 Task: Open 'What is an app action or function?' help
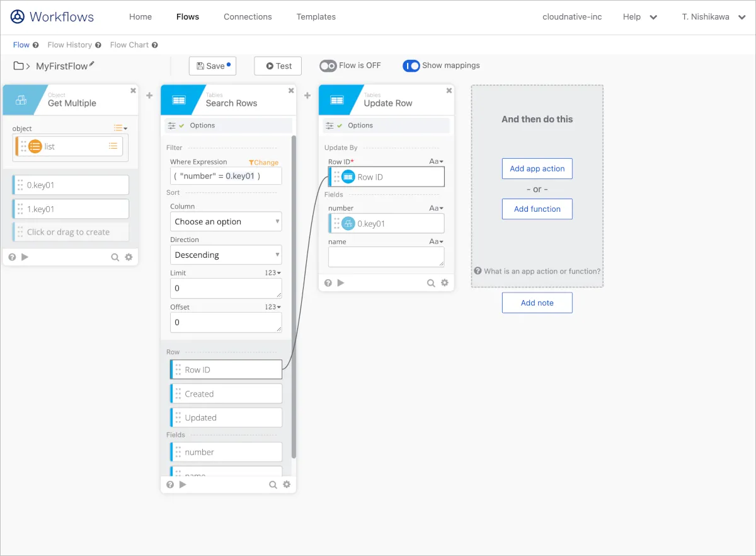537,271
